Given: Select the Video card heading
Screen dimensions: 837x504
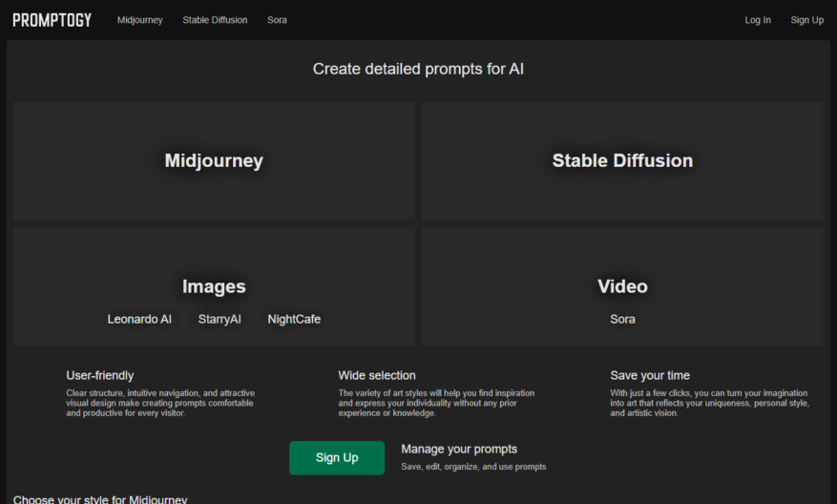Looking at the screenshot, I should pos(622,286).
